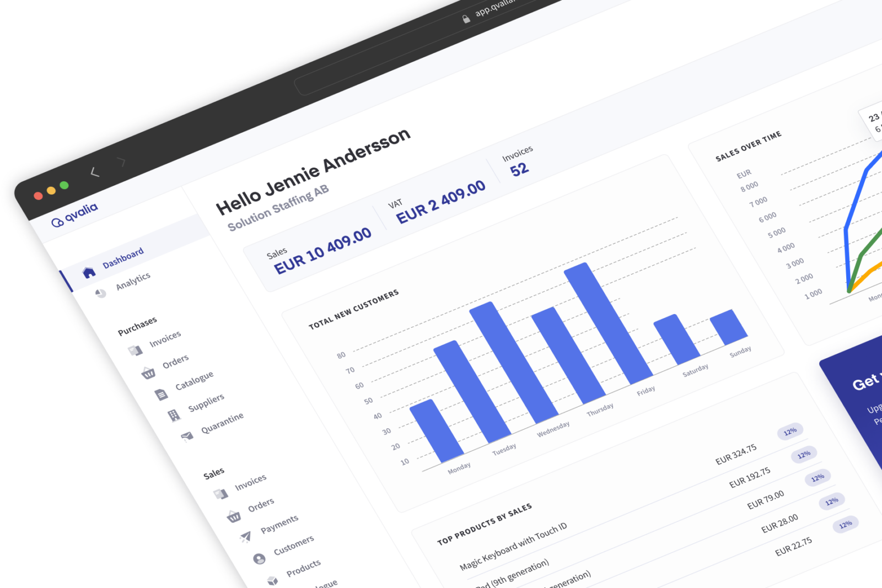Click the Suppliers building icon
The height and width of the screenshot is (588, 882).
coord(173,414)
